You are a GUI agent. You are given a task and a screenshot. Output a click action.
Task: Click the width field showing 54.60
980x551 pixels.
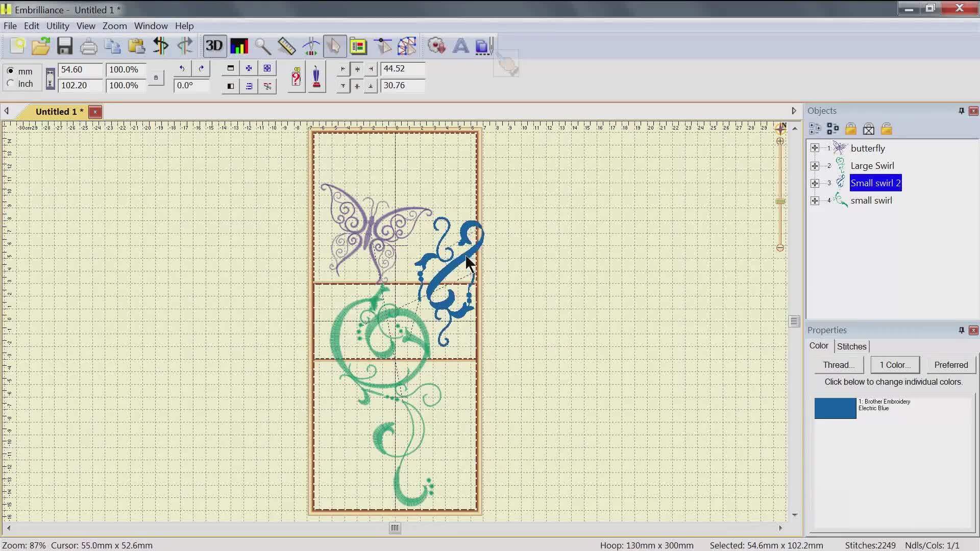point(80,69)
